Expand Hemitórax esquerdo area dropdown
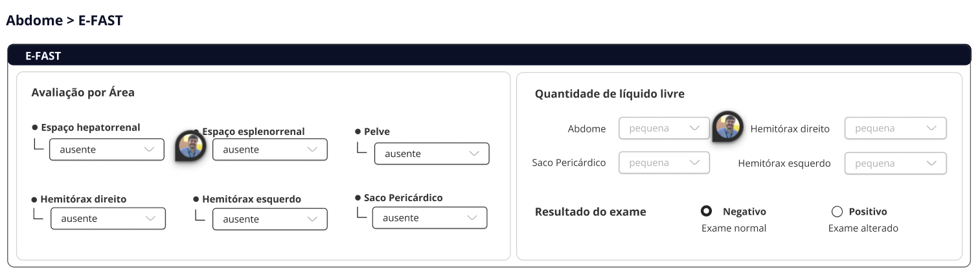 (270, 219)
